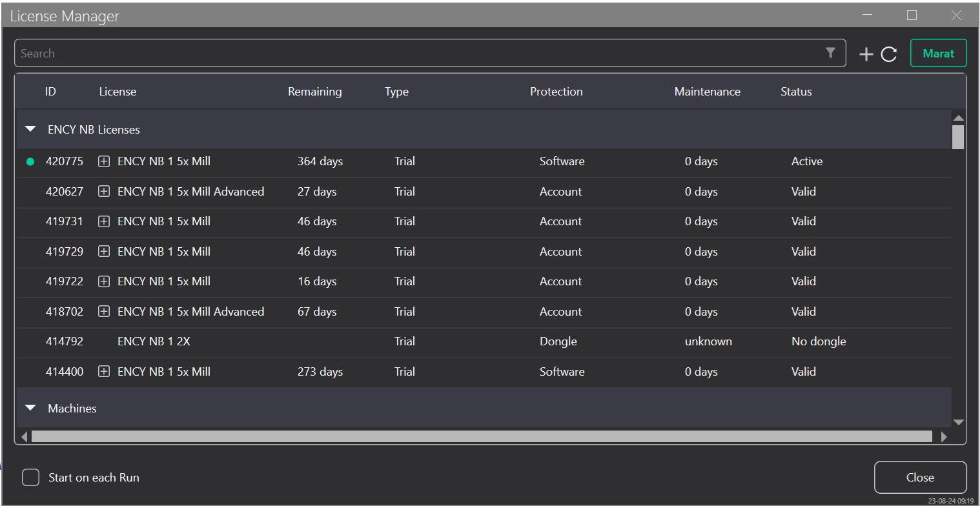The height and width of the screenshot is (508, 980).
Task: Expand license 419722 plus box icon
Action: [x=104, y=281]
